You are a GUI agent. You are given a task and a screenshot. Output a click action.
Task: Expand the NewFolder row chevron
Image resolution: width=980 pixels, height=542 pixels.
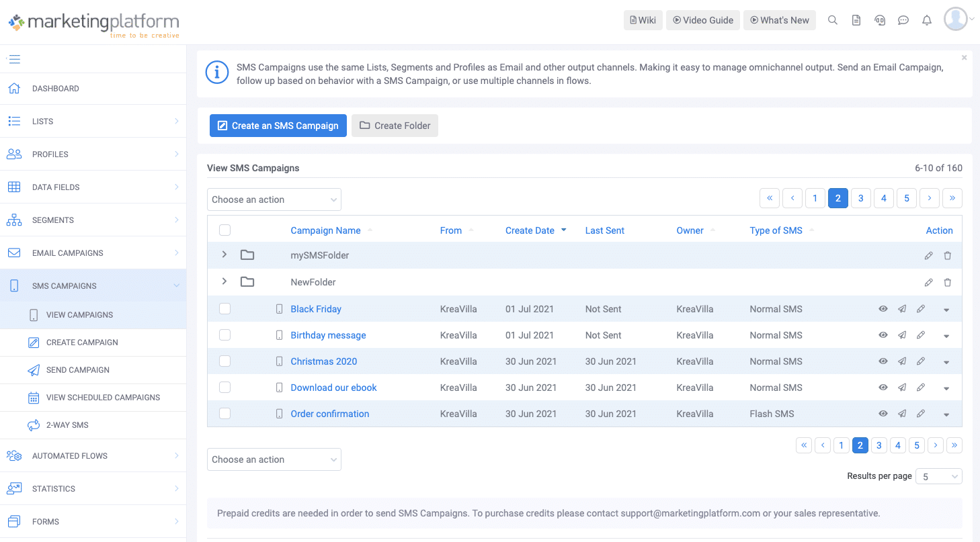click(x=224, y=281)
